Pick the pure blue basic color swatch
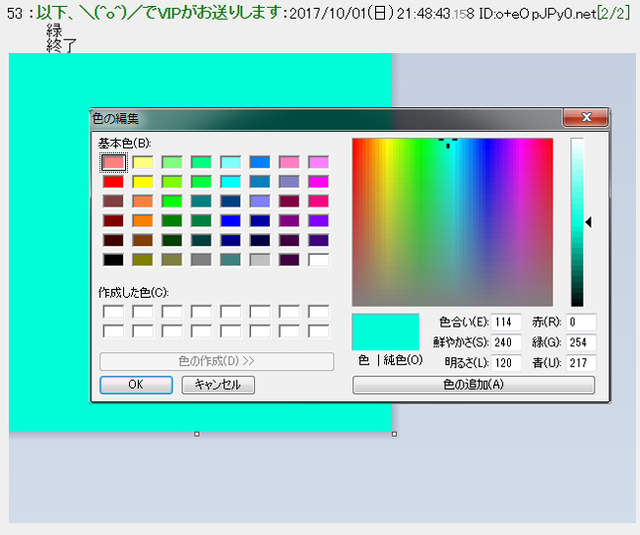This screenshot has height=535, width=640. tap(231, 220)
